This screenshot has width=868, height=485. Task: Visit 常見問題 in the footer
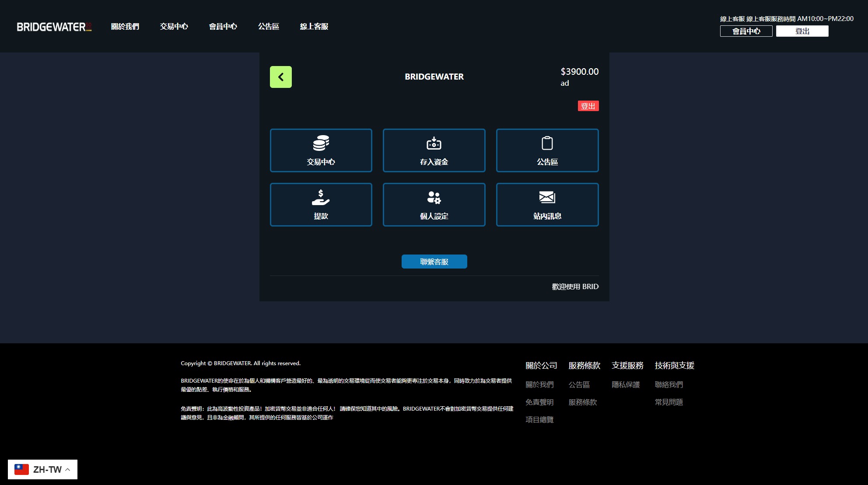(668, 402)
